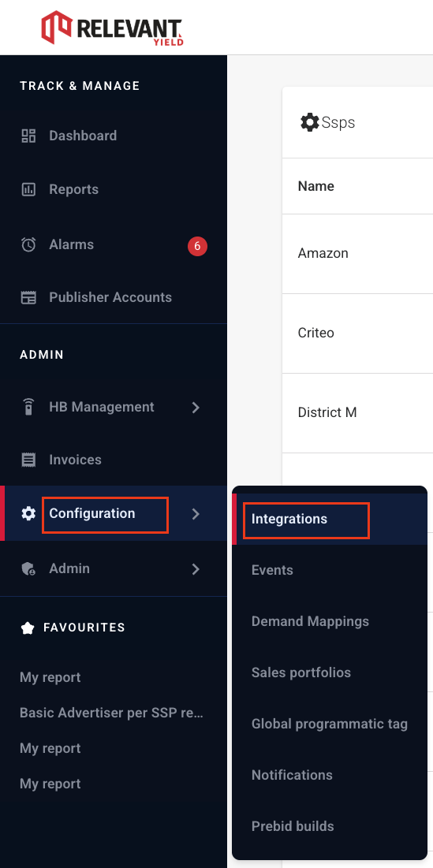Click the Configuration gear icon
433x868 pixels.
coord(28,514)
